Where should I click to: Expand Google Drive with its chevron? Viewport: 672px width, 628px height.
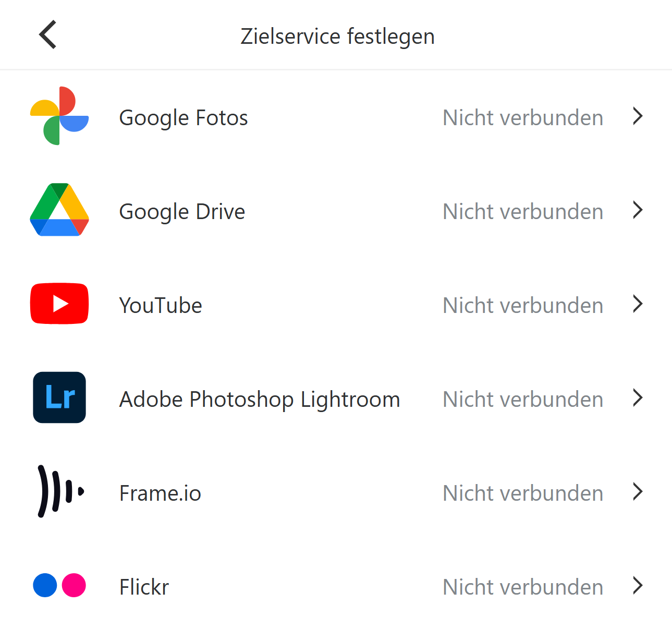coord(637,210)
